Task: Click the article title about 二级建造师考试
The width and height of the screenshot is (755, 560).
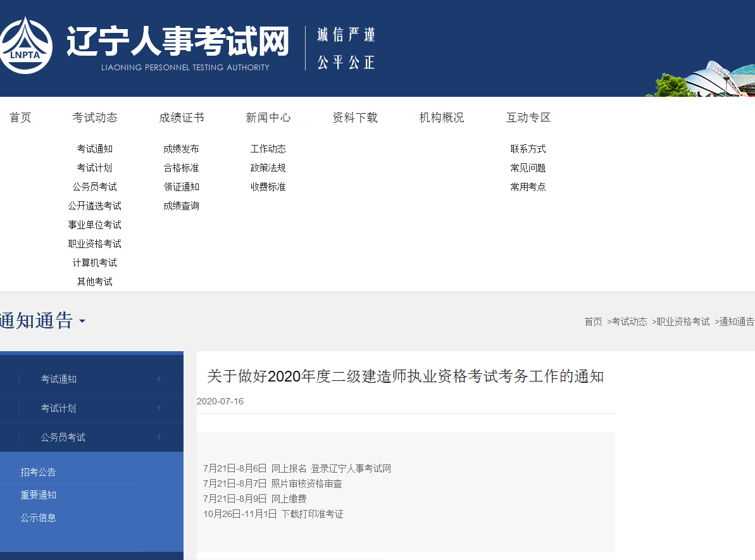Action: 406,376
